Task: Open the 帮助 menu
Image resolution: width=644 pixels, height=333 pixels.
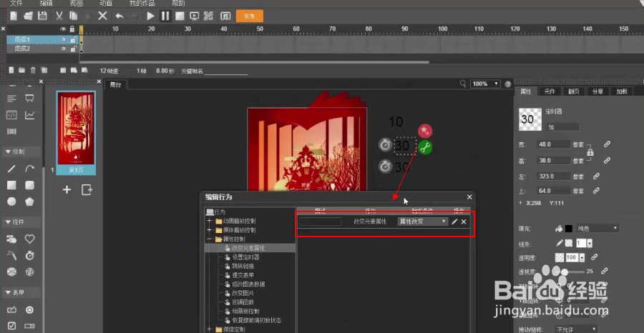Action: click(x=178, y=4)
